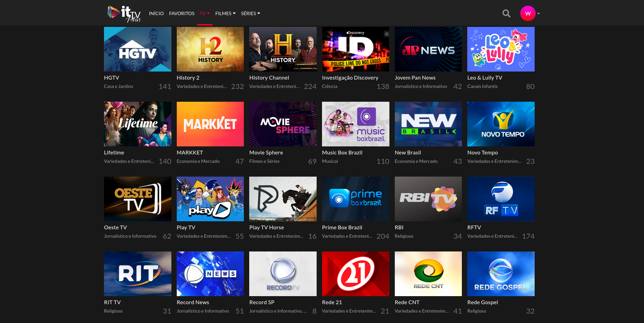This screenshot has width=644, height=323.
Task: Click channel number 174 beside RFTV
Action: tap(528, 236)
